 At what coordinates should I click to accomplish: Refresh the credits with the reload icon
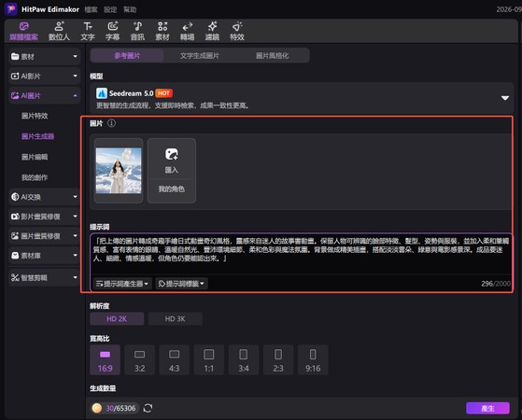(x=148, y=408)
